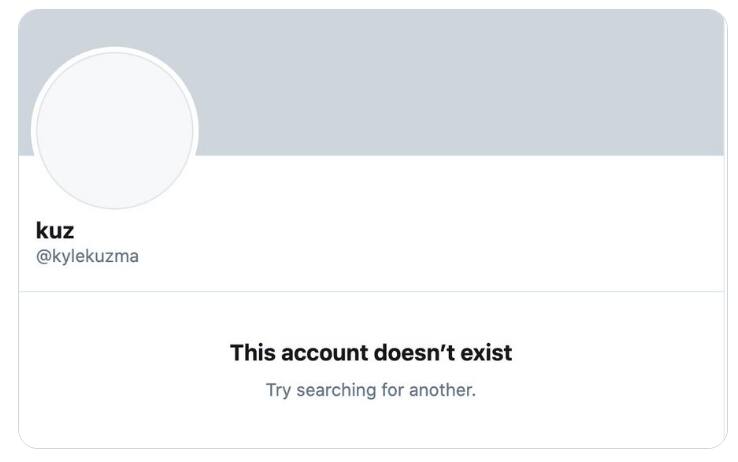The image size is (738, 462).
Task: Click the word "doesn't" in the heading
Action: point(413,353)
